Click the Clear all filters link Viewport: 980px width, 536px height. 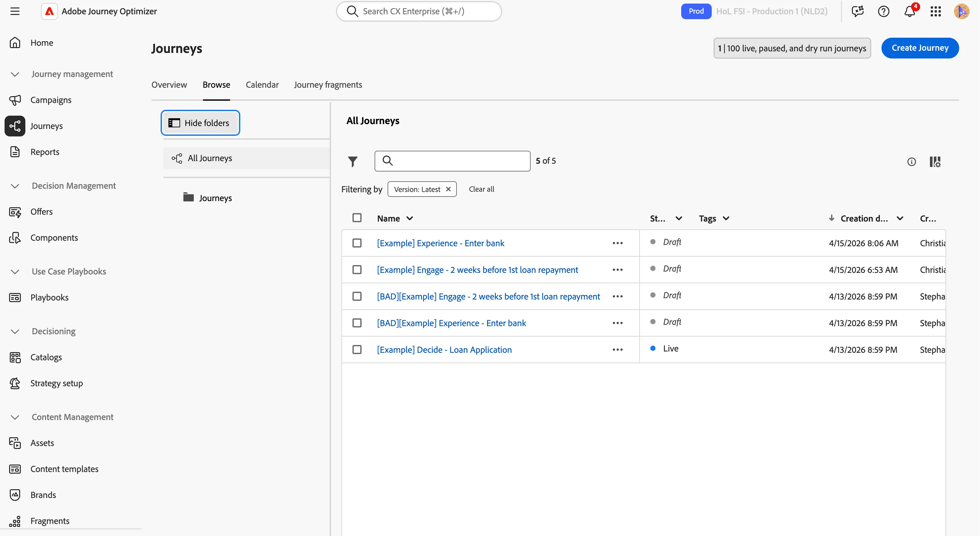[x=481, y=189]
